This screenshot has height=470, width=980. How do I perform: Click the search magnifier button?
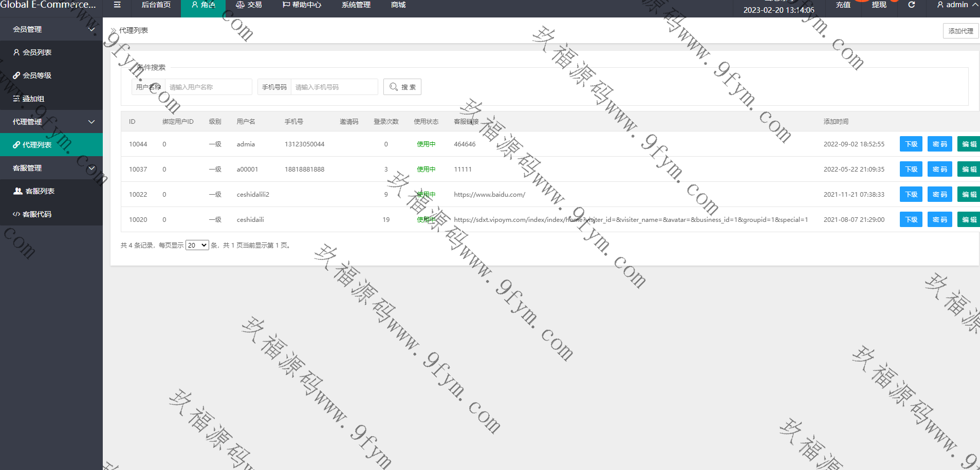click(402, 87)
